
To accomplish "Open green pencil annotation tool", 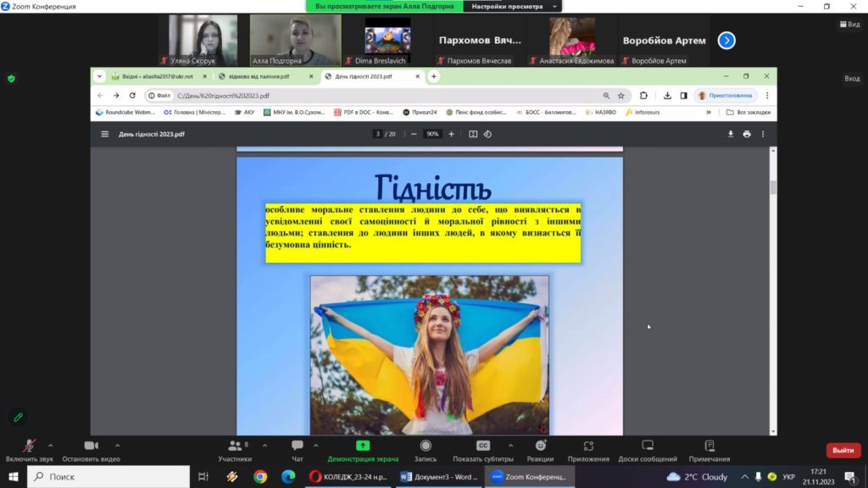I will 19,417.
